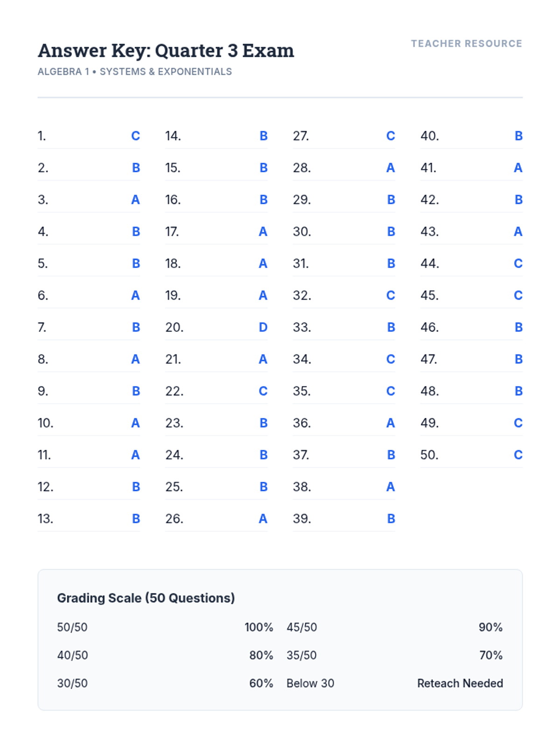Click the "35/50" grading scale entry
Screen dimensions: 560x747
(x=301, y=655)
